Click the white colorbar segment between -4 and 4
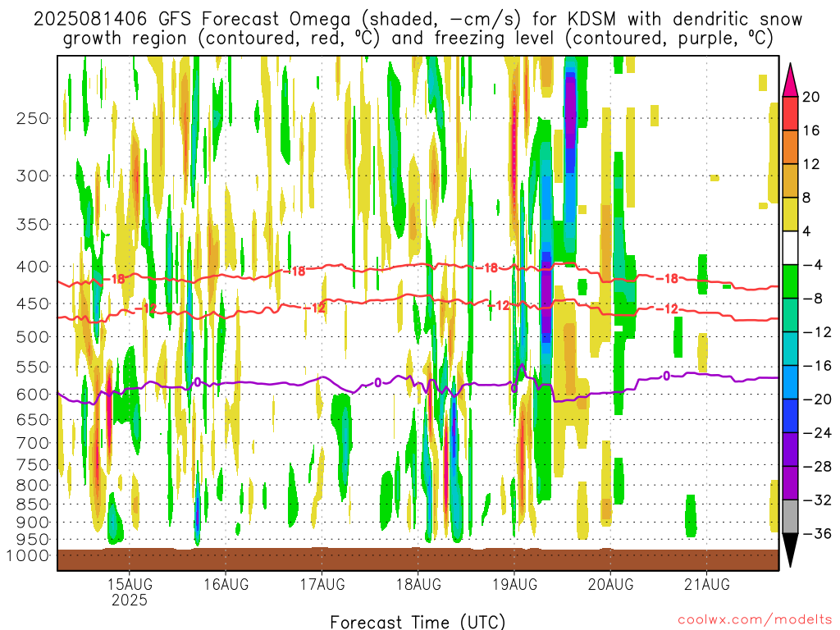 (x=790, y=248)
